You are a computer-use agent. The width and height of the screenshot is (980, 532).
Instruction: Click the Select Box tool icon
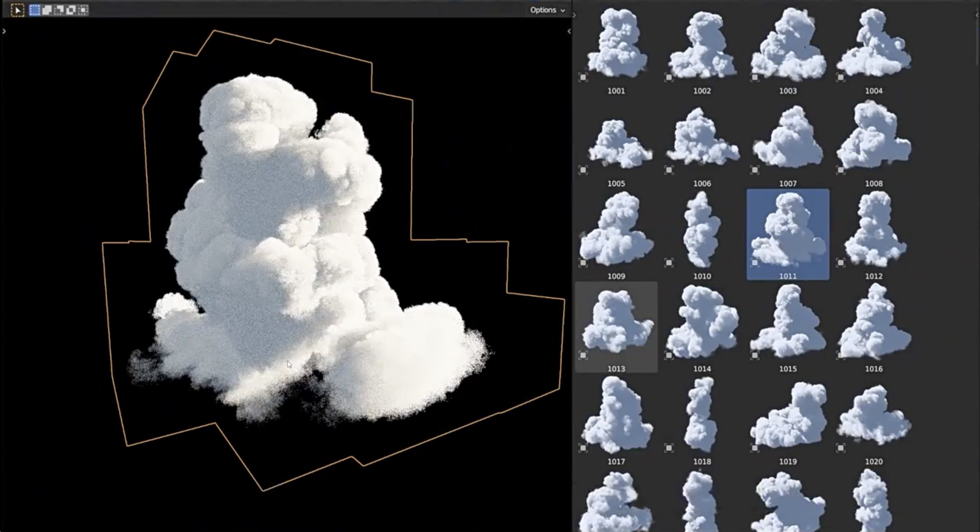tap(17, 10)
